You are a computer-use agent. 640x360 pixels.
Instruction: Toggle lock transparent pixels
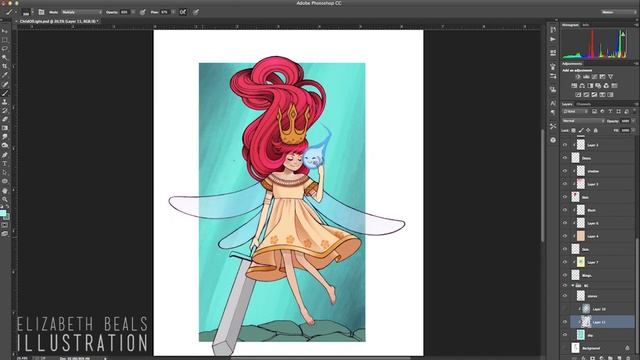pyautogui.click(x=573, y=130)
